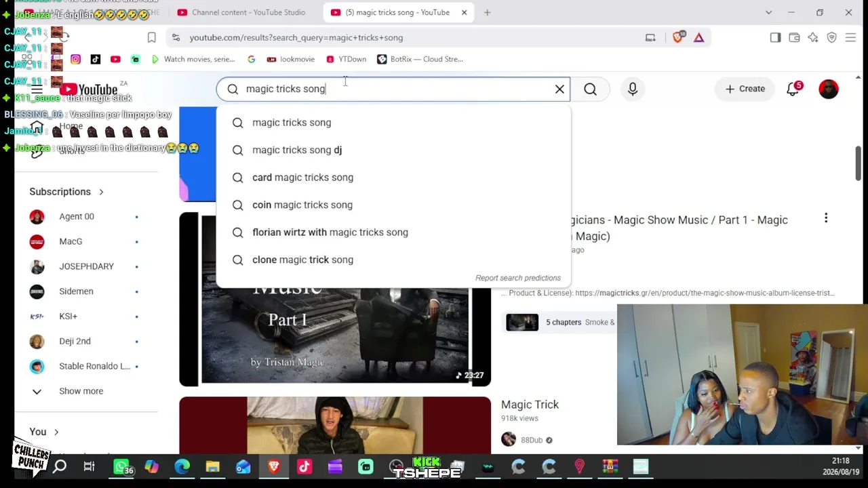Open 'Watch movies, serie...' bookmark
Viewport: 868px width, 488px height.
click(x=193, y=59)
